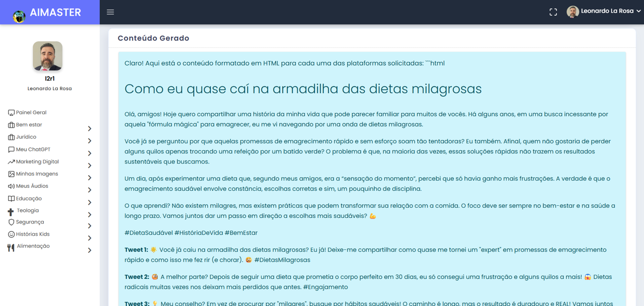Click the #Engajamento hashtag
The height and width of the screenshot is (306, 644).
(x=325, y=287)
